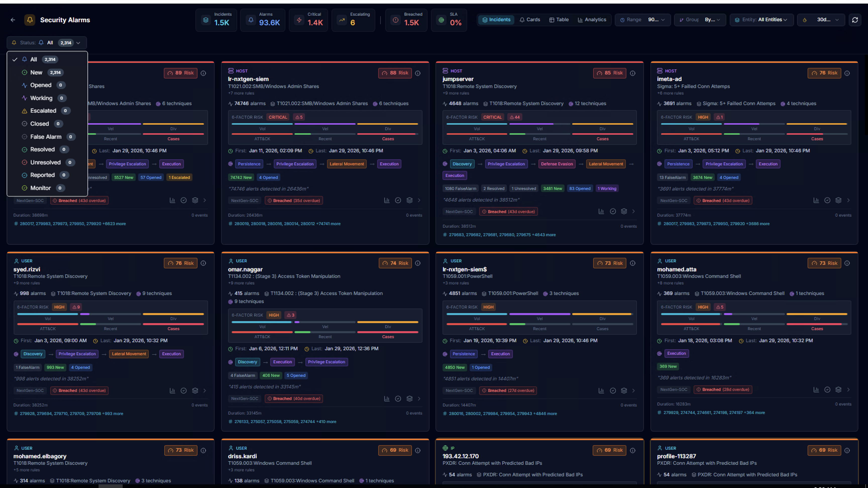Screen dimensions: 868x488
Task: Click the Vol risk factor bar on jumpserver
Action: [477, 124]
